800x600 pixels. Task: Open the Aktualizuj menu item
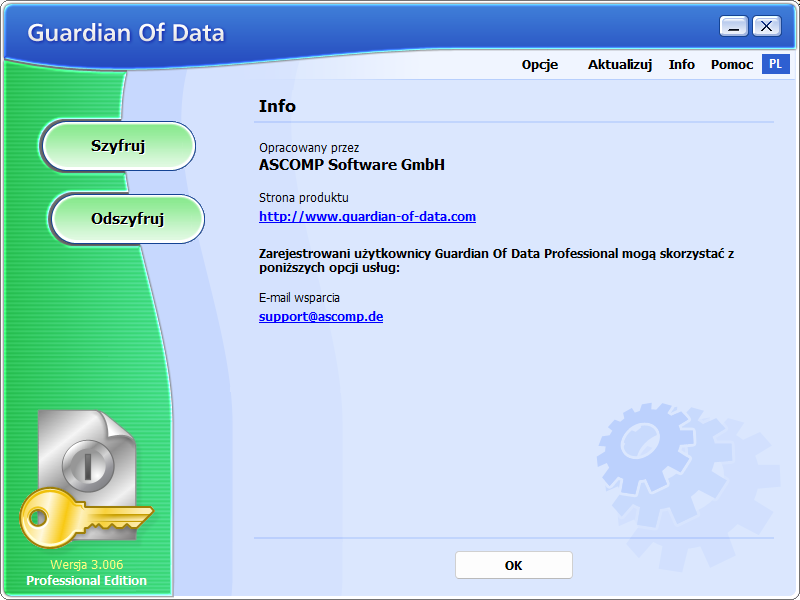[x=619, y=65]
